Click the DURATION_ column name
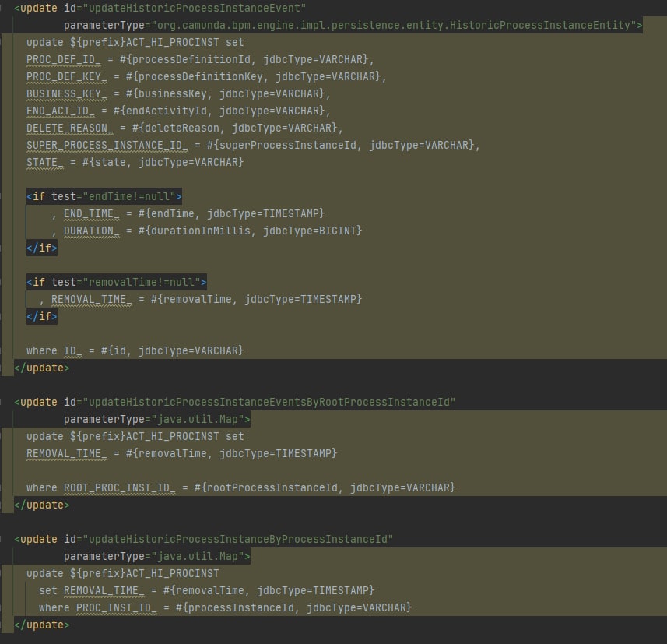The width and height of the screenshot is (667, 644). coord(92,231)
